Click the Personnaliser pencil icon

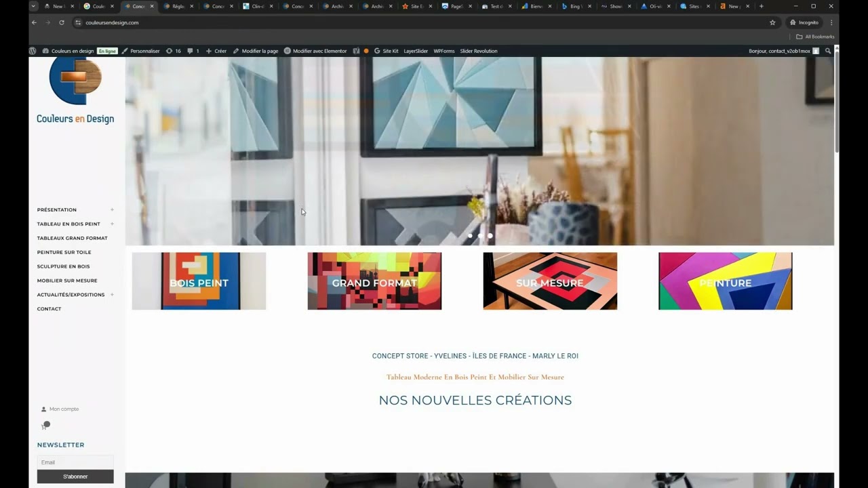click(x=124, y=51)
